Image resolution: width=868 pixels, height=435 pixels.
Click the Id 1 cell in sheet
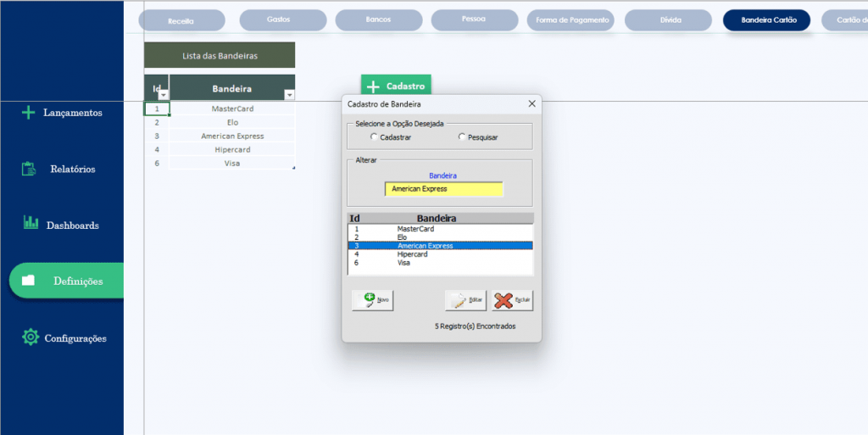(x=157, y=109)
